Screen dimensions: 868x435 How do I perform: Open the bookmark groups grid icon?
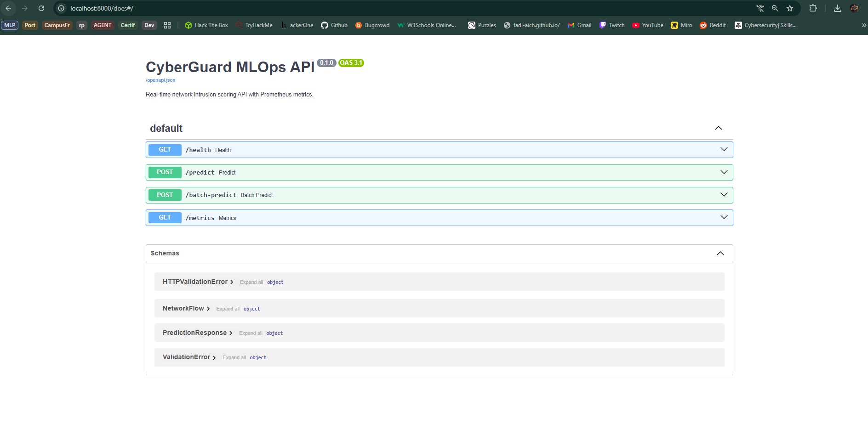pyautogui.click(x=167, y=25)
